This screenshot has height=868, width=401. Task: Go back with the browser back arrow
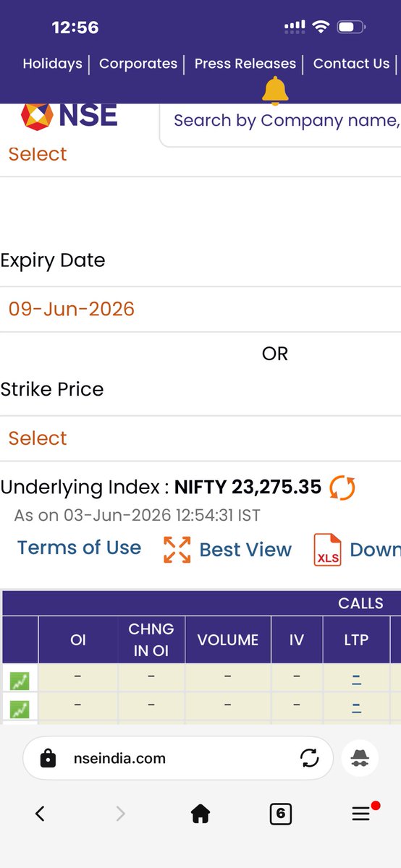(40, 814)
